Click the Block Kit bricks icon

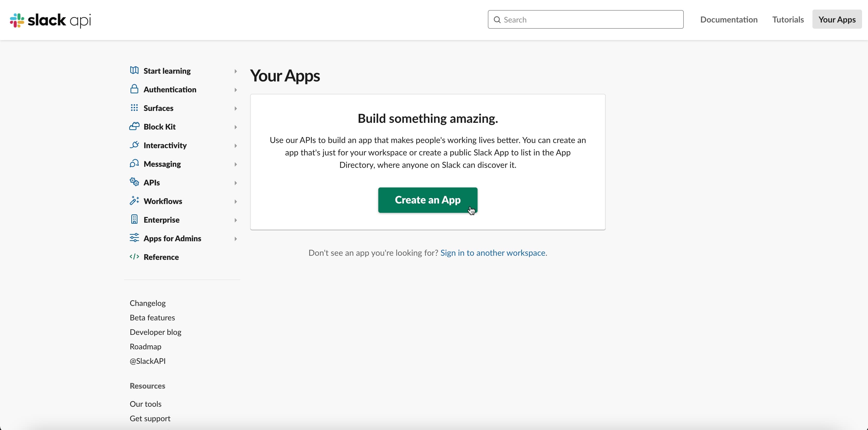click(x=134, y=126)
